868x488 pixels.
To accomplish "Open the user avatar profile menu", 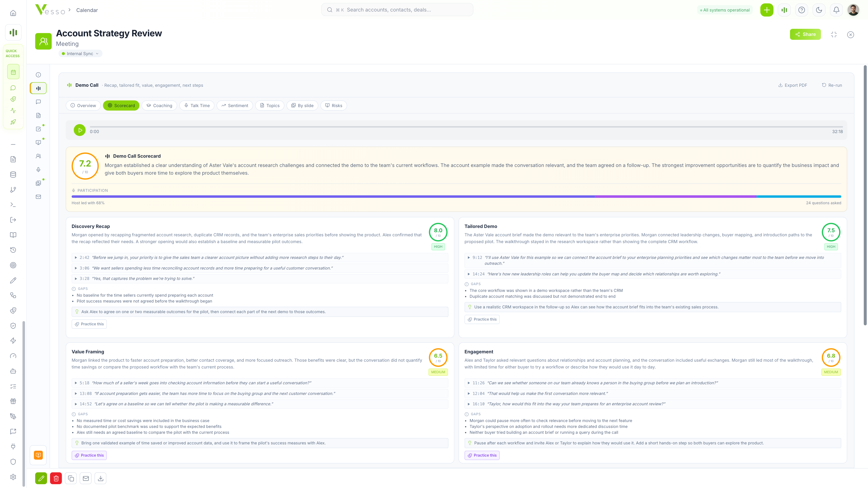I will (x=853, y=10).
